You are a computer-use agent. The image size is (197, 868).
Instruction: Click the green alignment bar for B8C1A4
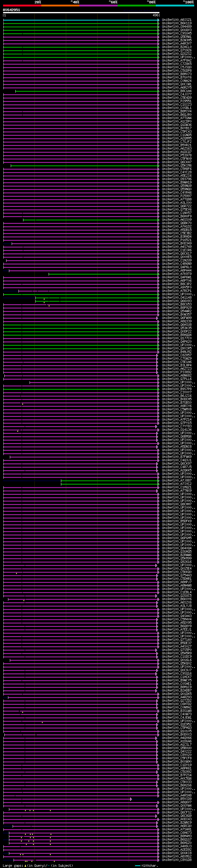86,91
